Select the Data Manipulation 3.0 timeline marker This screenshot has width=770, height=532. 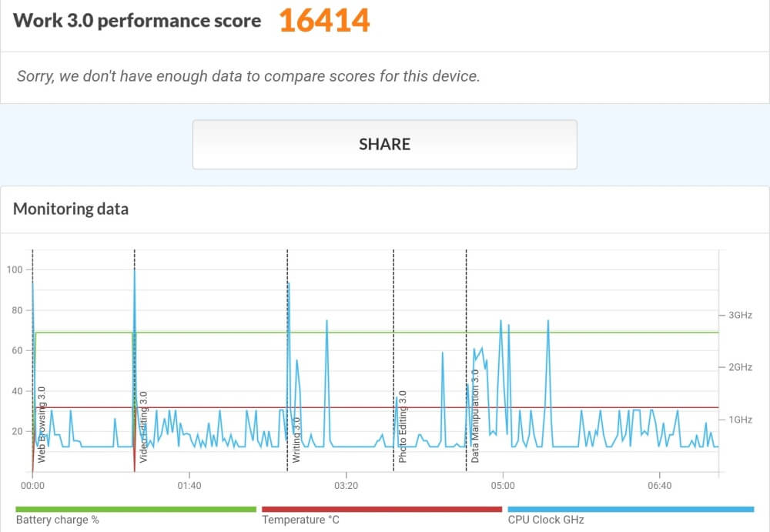pos(475,416)
